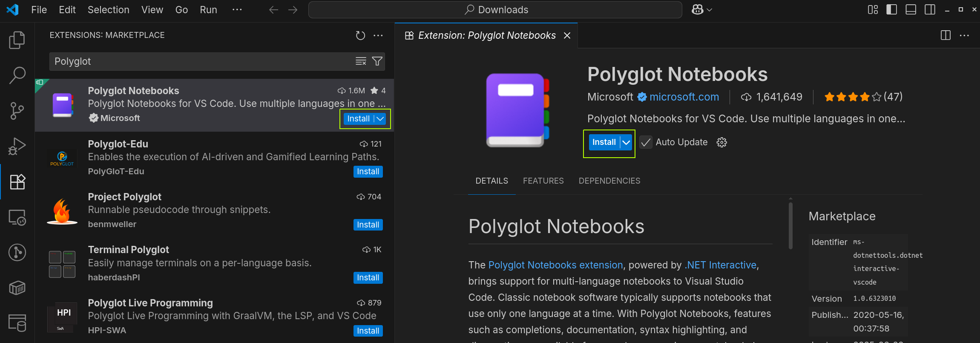This screenshot has height=343, width=980.
Task: Click the details pane vertical scrollbar
Action: [790, 226]
